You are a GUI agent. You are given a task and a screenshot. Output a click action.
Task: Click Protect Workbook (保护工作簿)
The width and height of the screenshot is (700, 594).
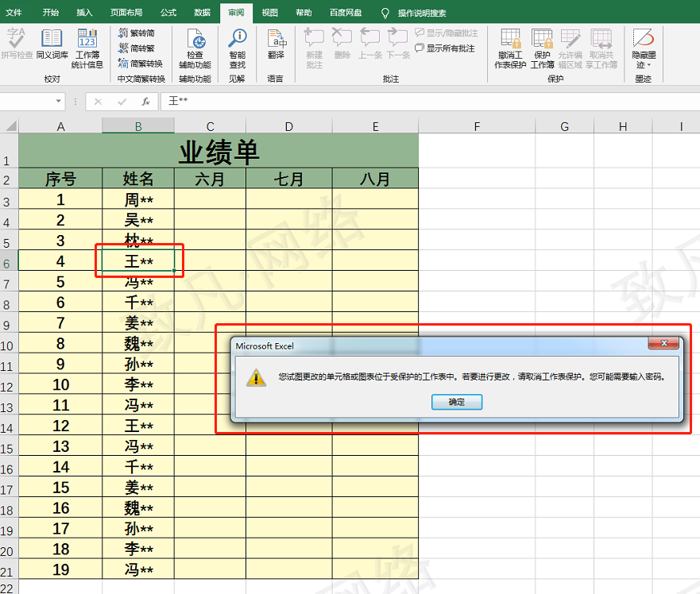click(x=543, y=48)
